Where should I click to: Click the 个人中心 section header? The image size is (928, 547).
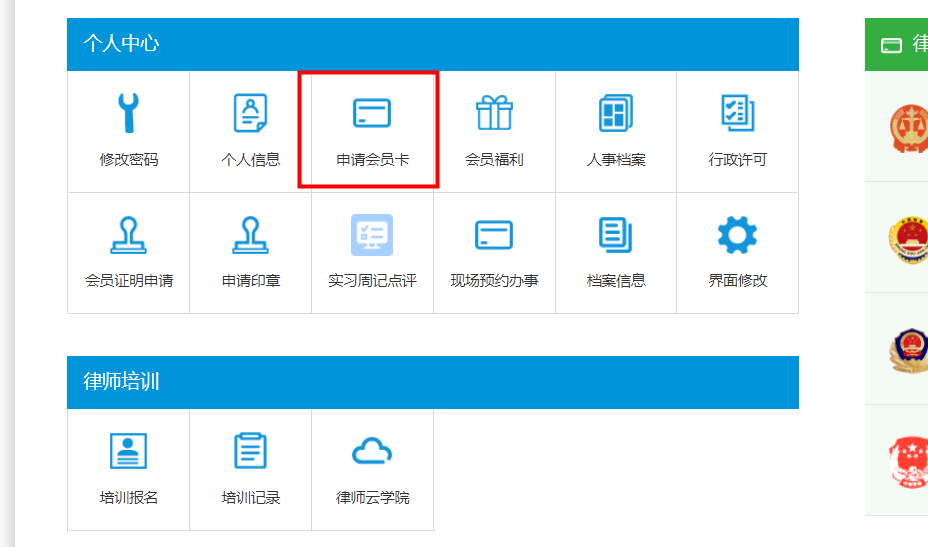121,44
